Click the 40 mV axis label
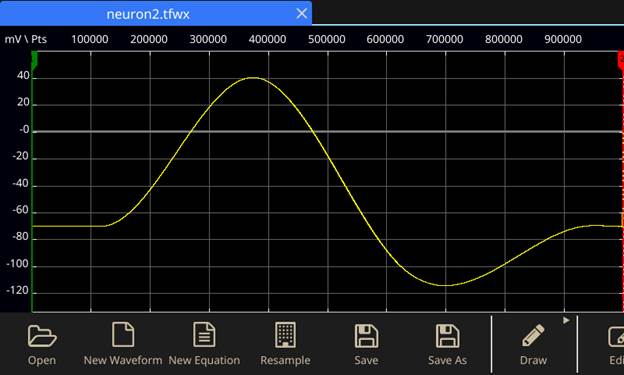The image size is (624, 375). pyautogui.click(x=23, y=75)
